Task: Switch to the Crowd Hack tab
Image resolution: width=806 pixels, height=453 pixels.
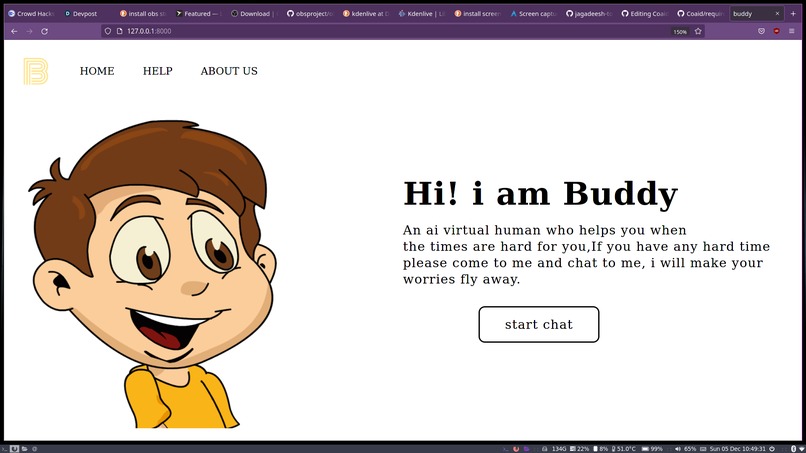Action: coord(31,14)
